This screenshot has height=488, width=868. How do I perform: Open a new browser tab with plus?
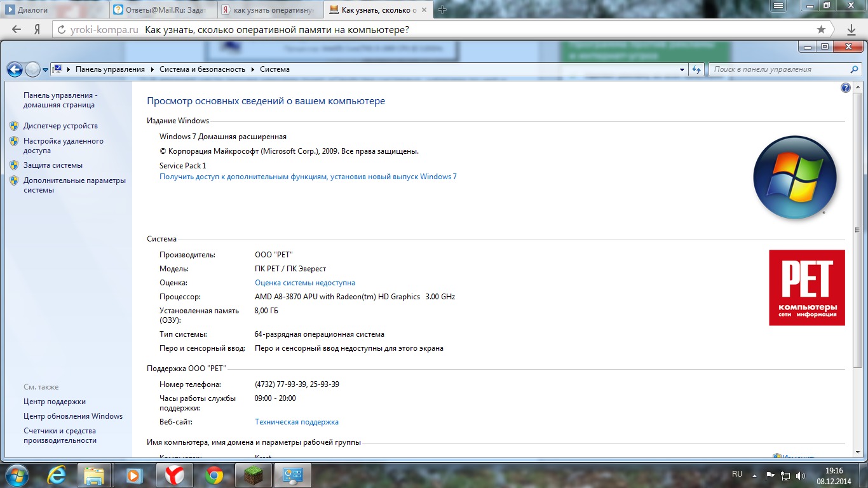click(442, 10)
